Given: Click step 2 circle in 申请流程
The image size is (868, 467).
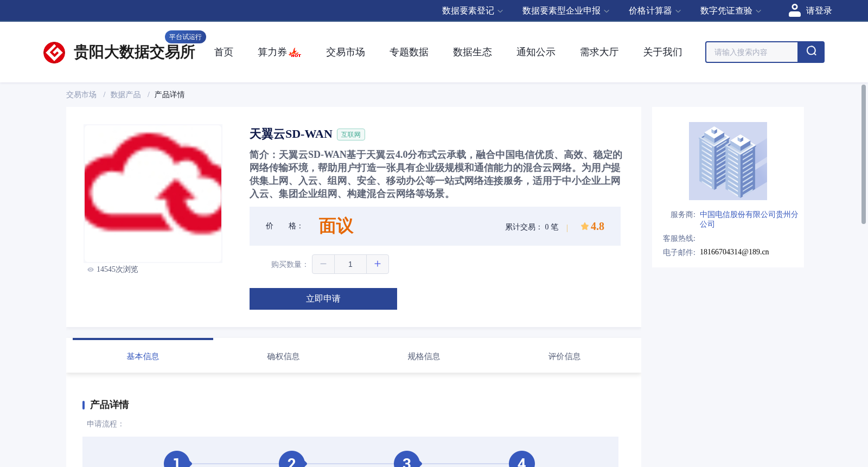Looking at the screenshot, I should (292, 459).
